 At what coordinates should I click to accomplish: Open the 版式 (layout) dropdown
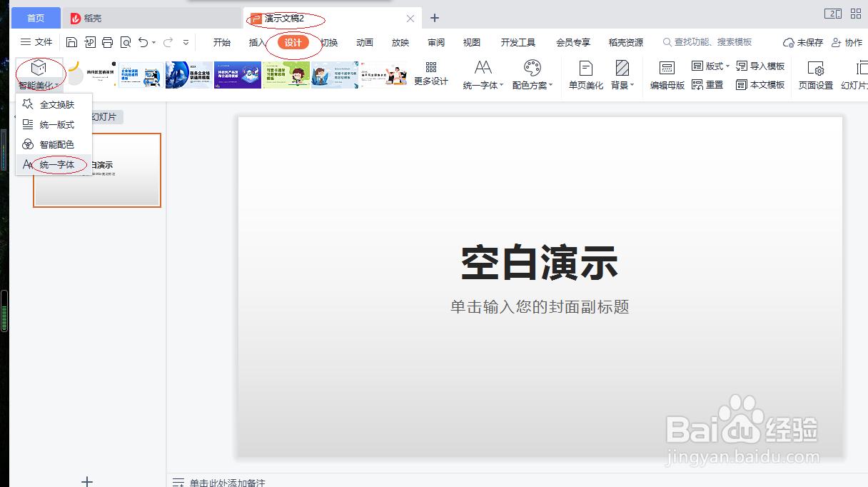(710, 66)
